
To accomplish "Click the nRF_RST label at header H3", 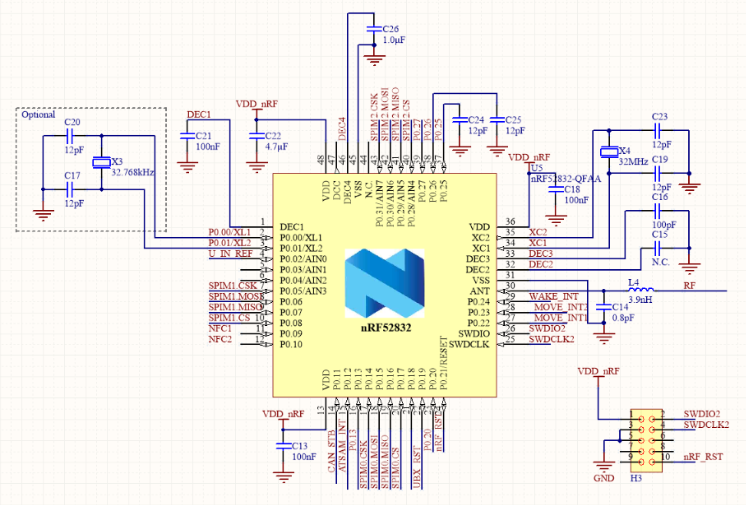I will 703,456.
